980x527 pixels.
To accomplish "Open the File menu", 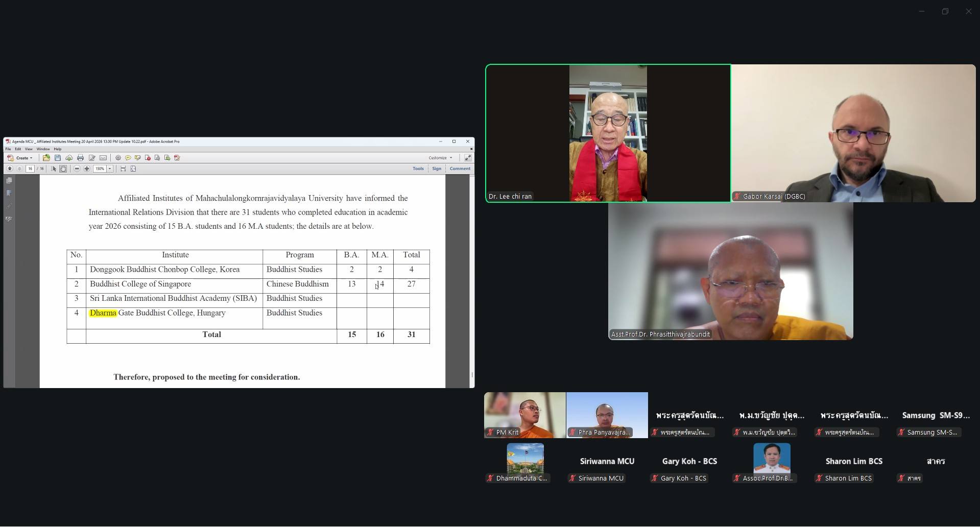I will pos(8,149).
